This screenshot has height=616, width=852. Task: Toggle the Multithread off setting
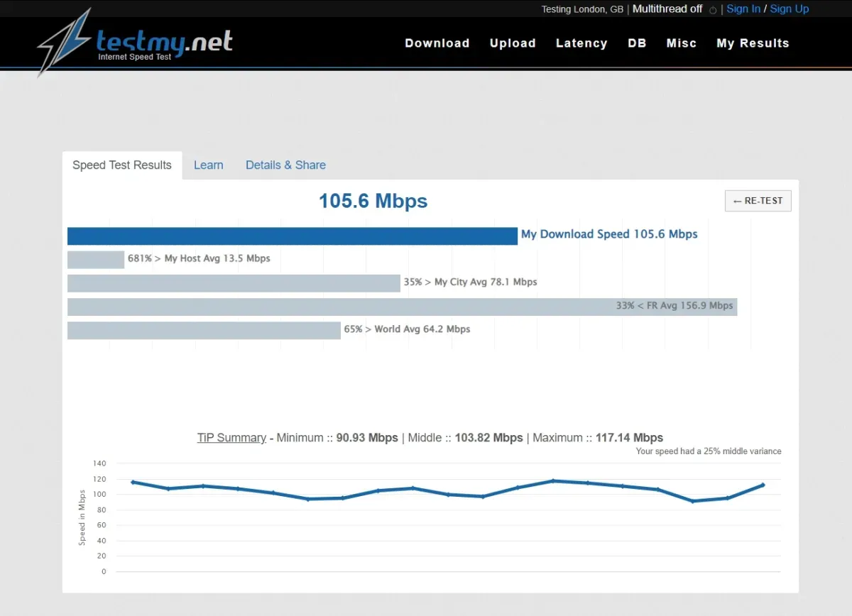(667, 9)
